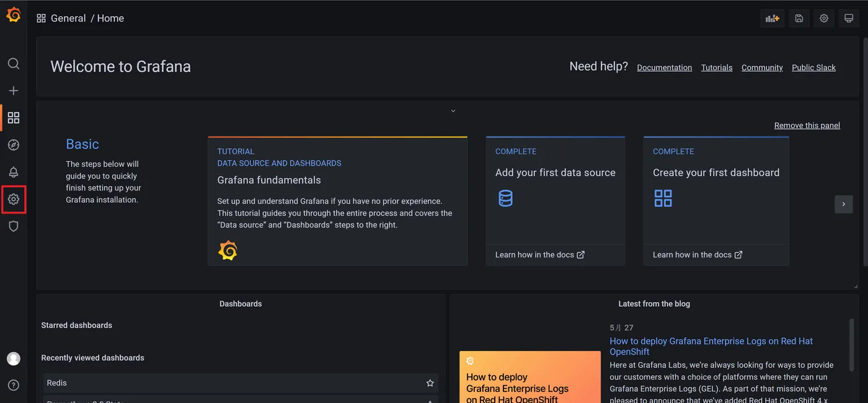
Task: Click the grid icon beside General breadcrumb
Action: point(42,19)
